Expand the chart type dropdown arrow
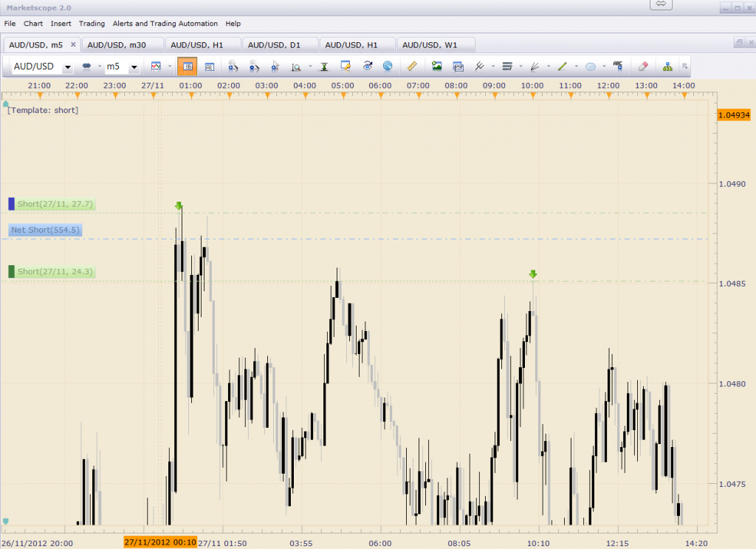756x549 pixels. coord(170,67)
